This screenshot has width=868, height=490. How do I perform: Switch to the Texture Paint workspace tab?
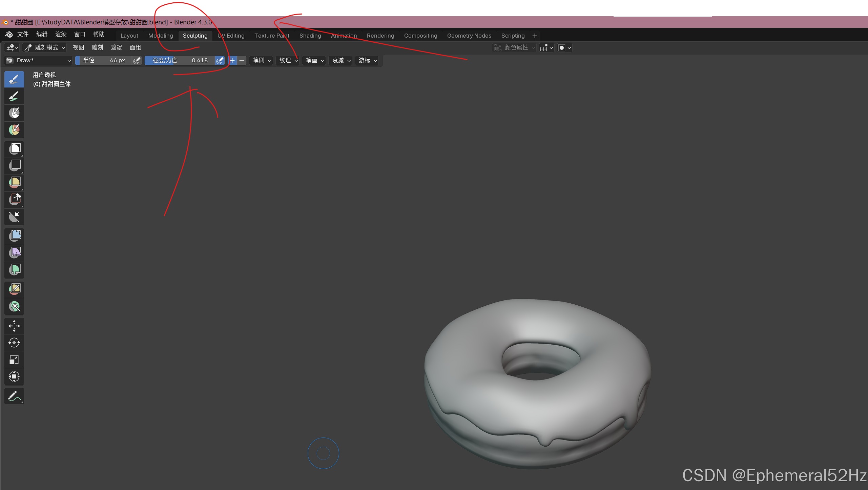point(271,36)
